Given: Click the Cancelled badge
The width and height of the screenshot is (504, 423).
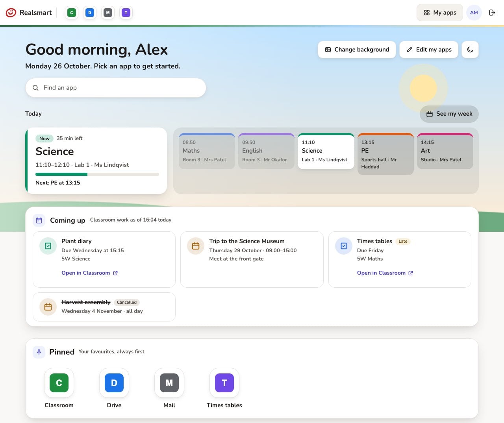Looking at the screenshot, I should click(x=127, y=302).
